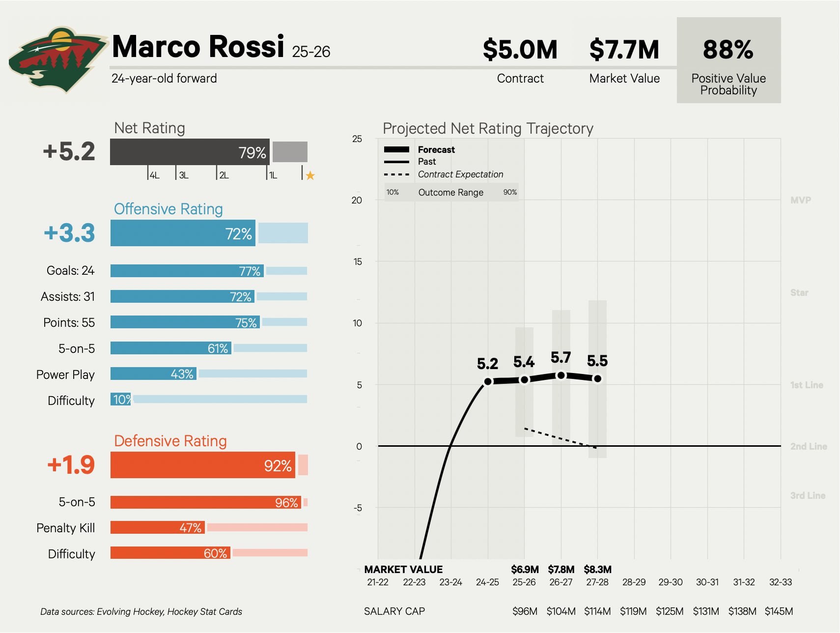Click the Net Rating 79% bar
Screen dimensions: 840x633
coord(190,152)
